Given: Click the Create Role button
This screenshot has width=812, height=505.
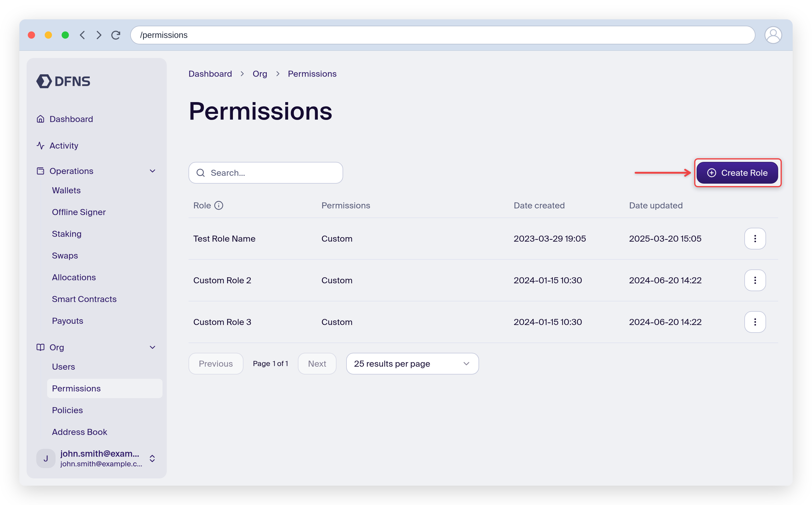Looking at the screenshot, I should click(737, 173).
